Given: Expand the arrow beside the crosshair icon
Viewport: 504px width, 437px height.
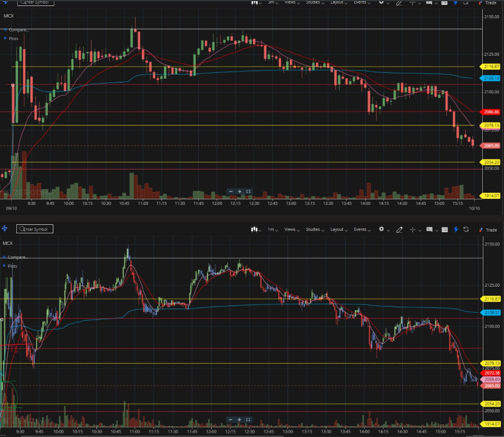Looking at the screenshot, I should (420, 230).
